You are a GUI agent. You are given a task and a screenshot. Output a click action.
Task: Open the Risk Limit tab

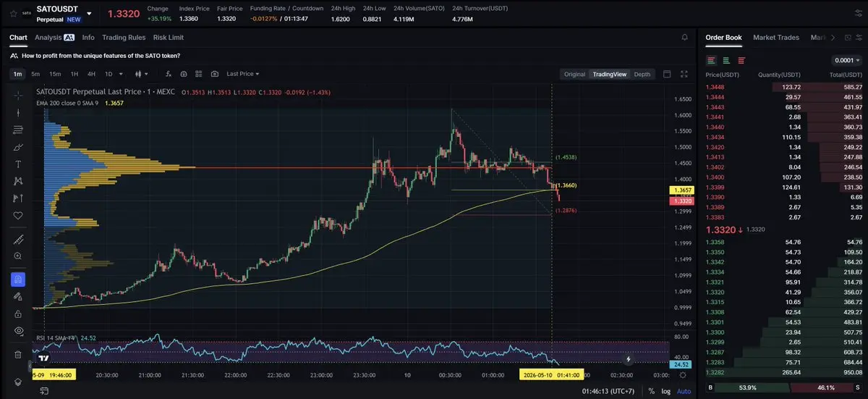tap(169, 37)
